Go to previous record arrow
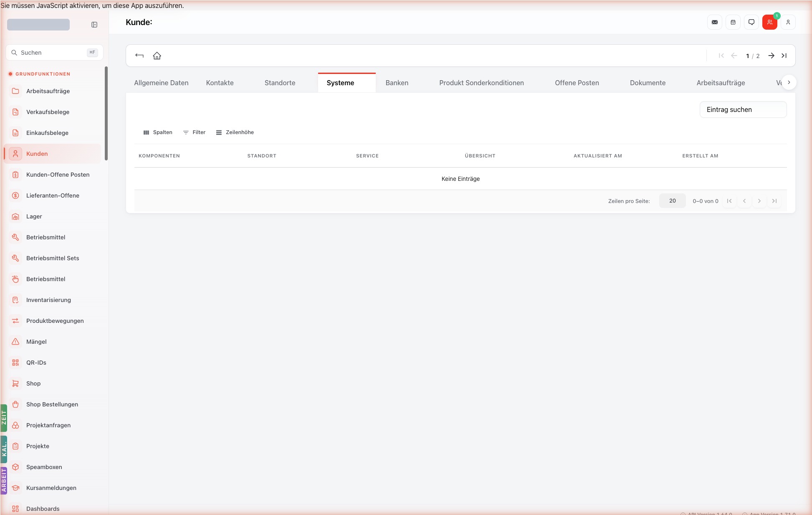This screenshot has width=812, height=515. click(734, 56)
